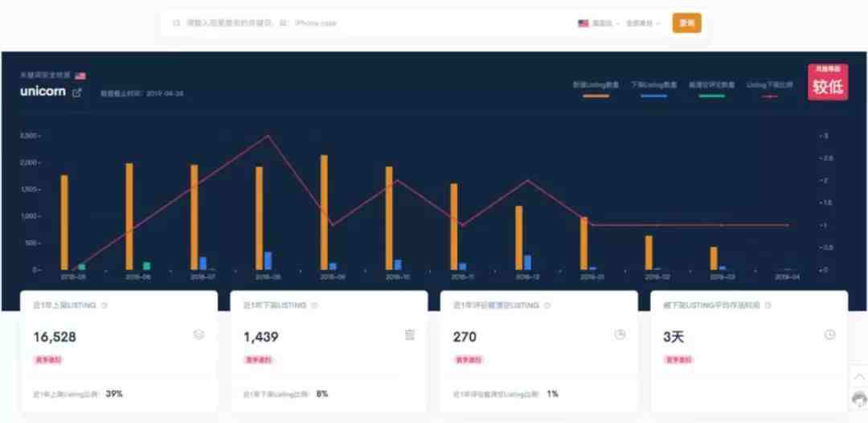Click the red 较低 risk level badge
The height and width of the screenshot is (423, 868).
click(x=828, y=83)
